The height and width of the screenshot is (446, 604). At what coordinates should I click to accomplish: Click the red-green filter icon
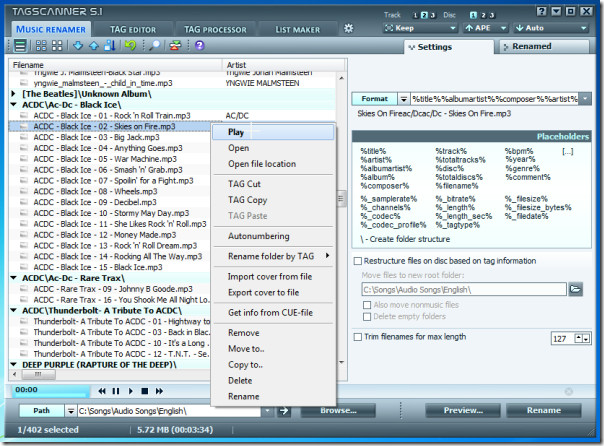click(175, 45)
